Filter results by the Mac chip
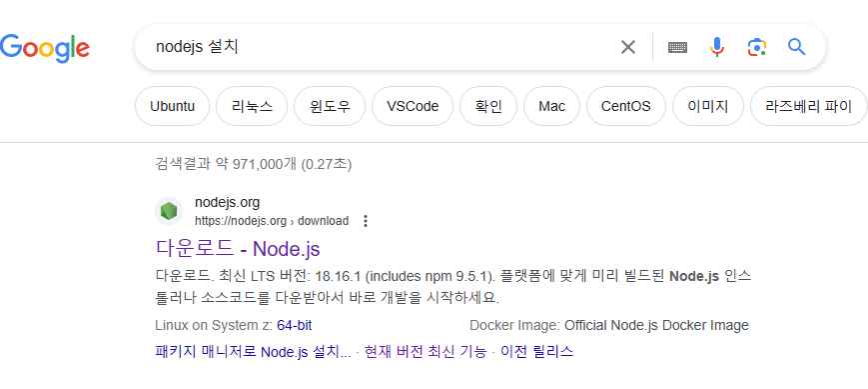The image size is (868, 389). (552, 106)
